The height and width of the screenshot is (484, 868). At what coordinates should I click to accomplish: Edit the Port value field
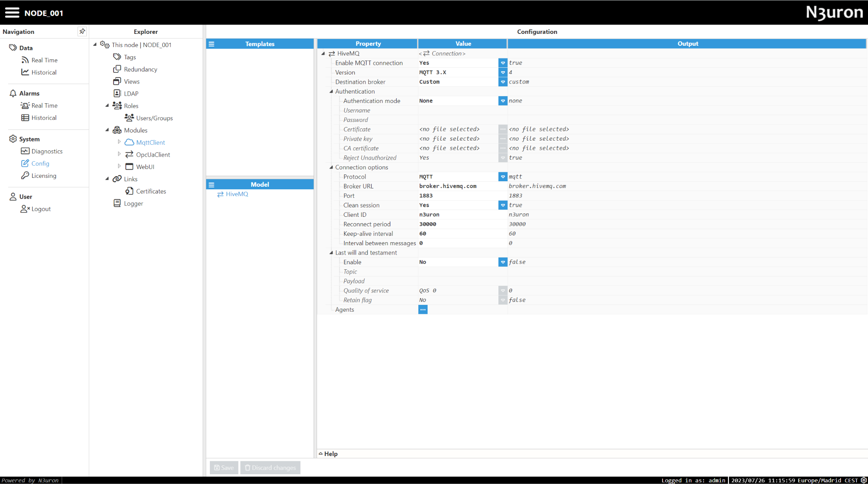[462, 196]
